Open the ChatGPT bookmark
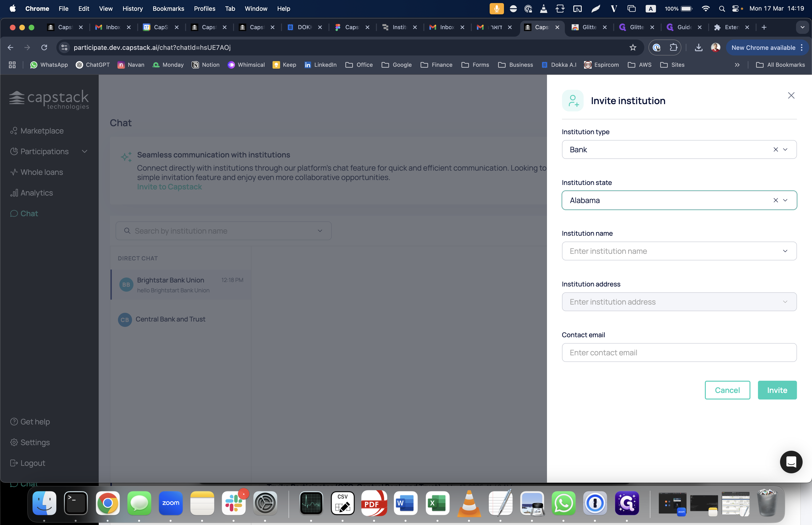 click(x=93, y=65)
